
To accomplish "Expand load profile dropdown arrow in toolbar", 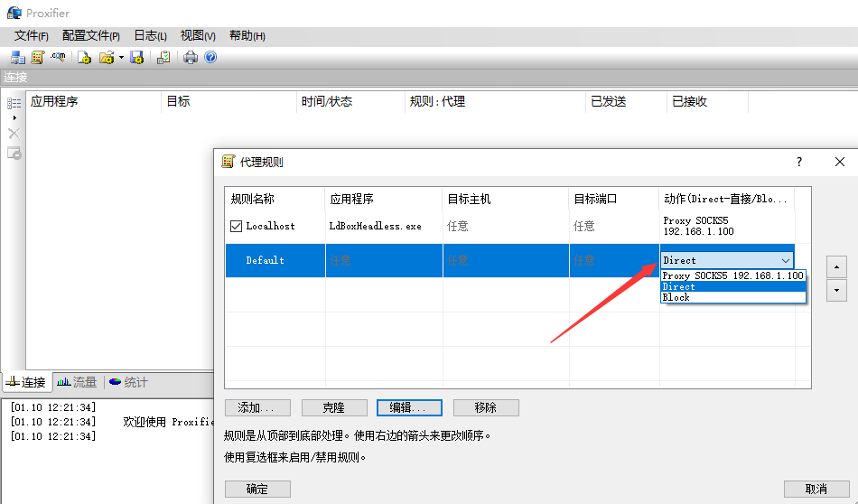I will coord(122,57).
